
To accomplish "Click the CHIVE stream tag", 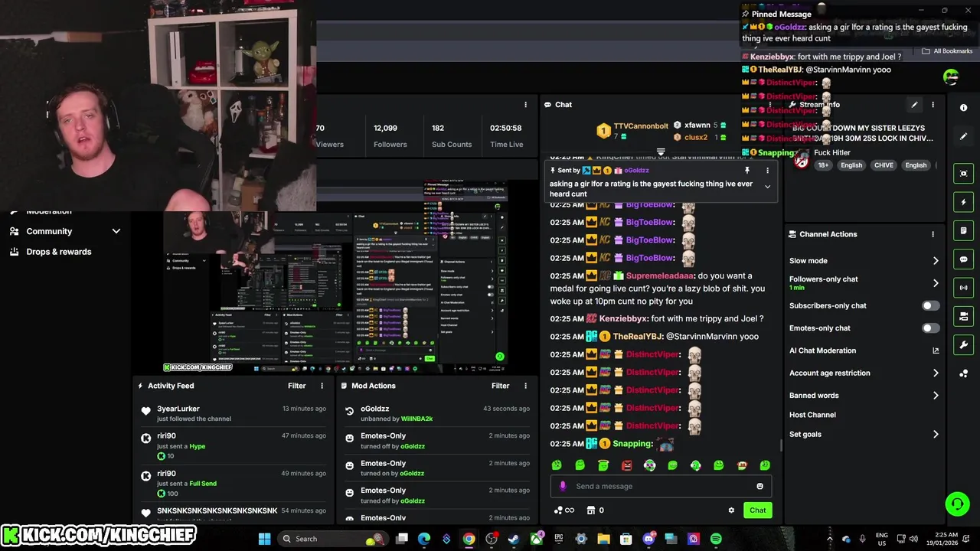I will (884, 165).
